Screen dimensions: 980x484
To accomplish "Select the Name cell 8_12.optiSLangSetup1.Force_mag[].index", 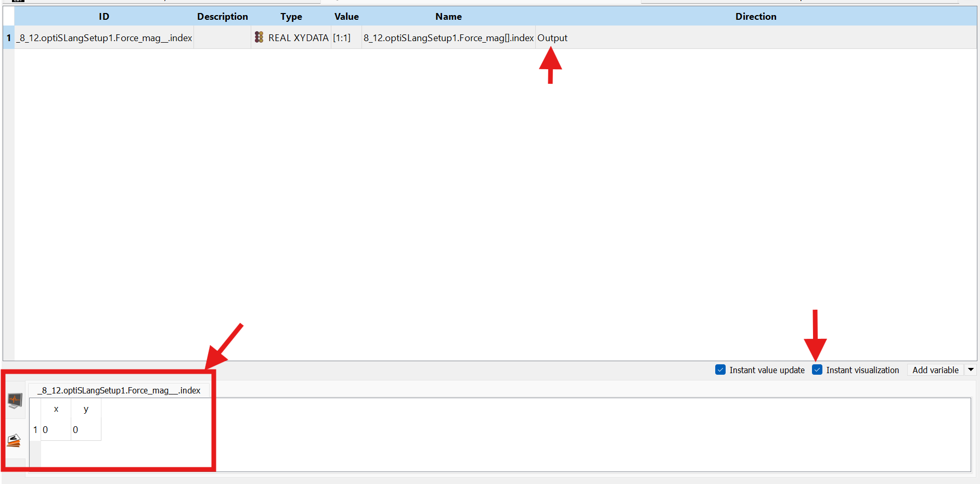I will (448, 38).
